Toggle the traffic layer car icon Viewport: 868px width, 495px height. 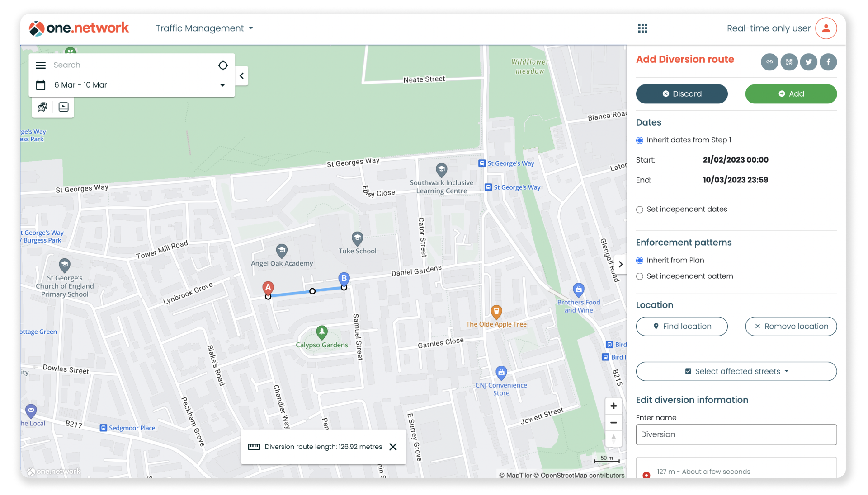coord(42,107)
